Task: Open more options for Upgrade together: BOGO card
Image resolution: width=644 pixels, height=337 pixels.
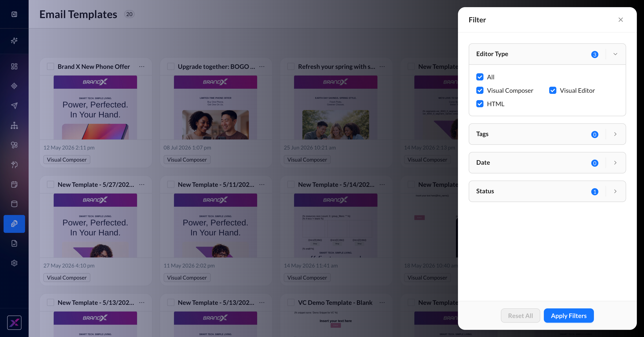Action: (x=262, y=67)
